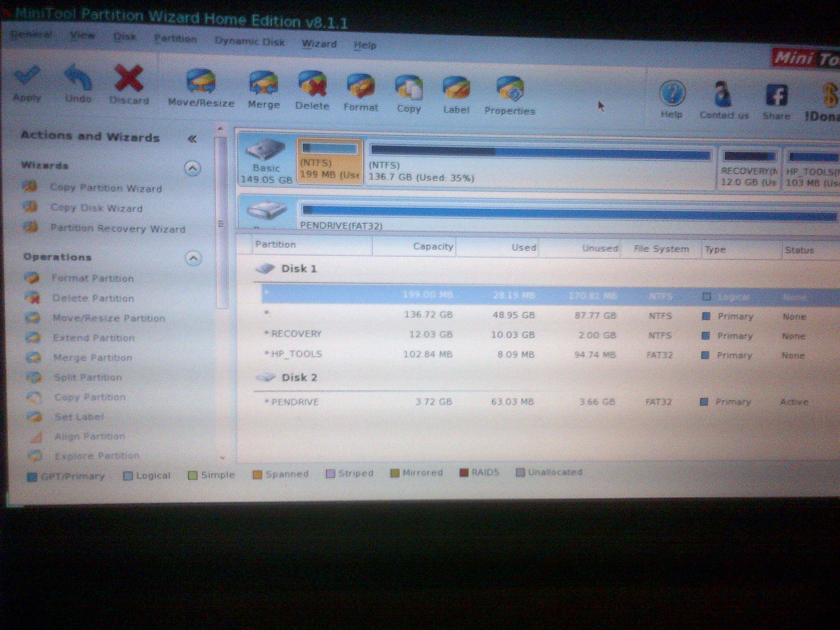Image resolution: width=840 pixels, height=630 pixels.
Task: Collapse the Wizards section chevron
Action: 192,168
